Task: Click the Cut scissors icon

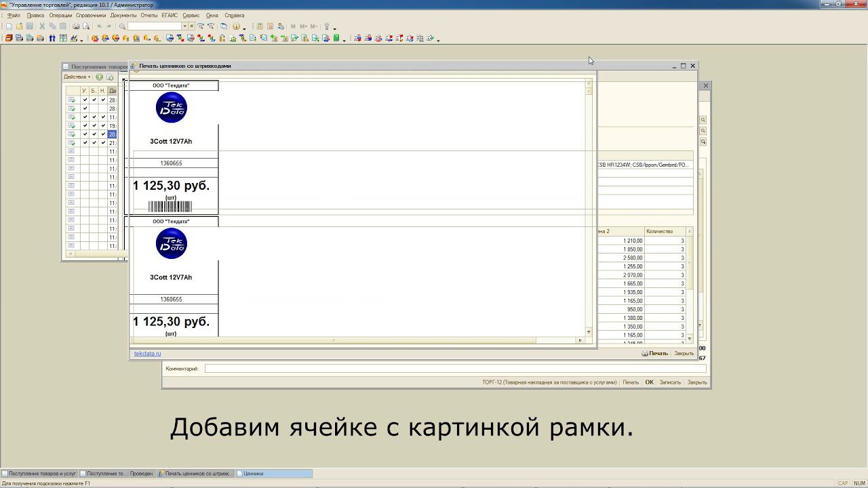Action: pos(41,26)
